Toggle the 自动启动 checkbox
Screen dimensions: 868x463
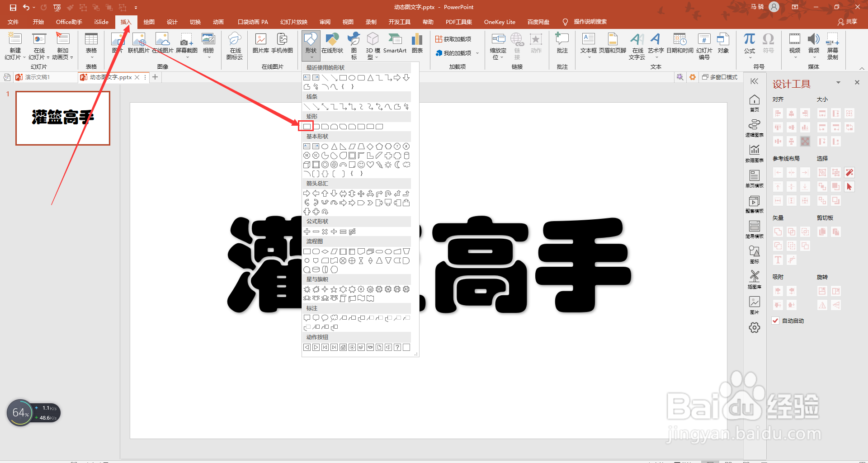coord(775,321)
